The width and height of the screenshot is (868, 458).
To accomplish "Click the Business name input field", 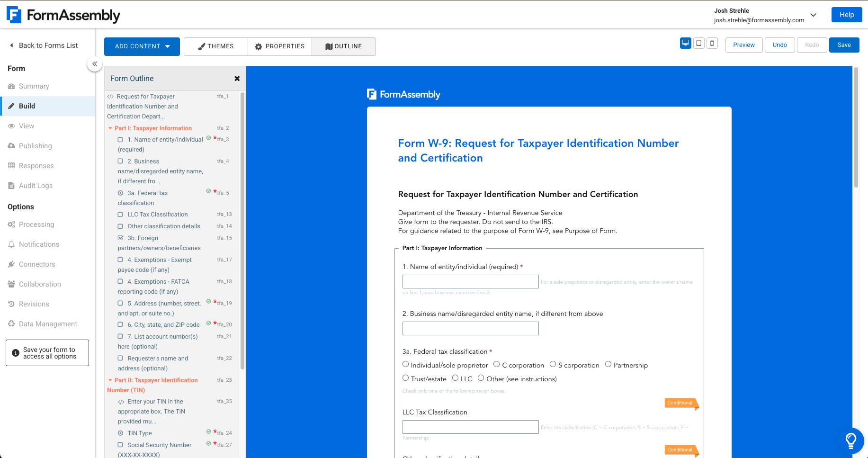I will [470, 328].
